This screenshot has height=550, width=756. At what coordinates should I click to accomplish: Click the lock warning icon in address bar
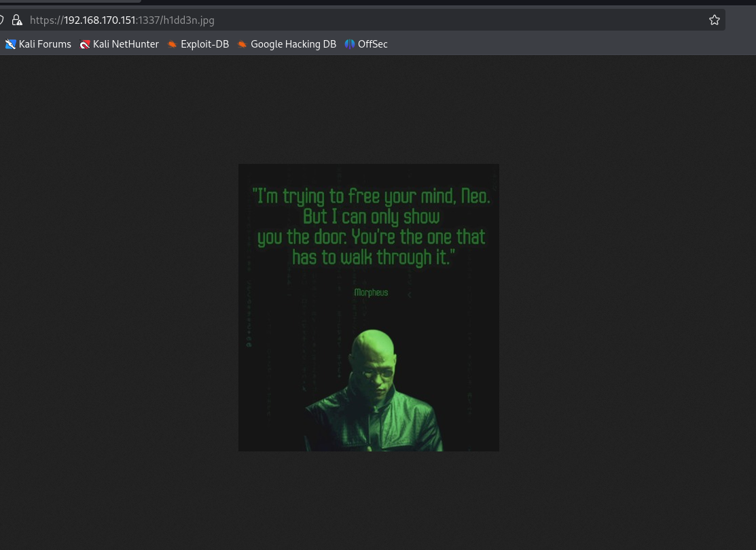[17, 20]
